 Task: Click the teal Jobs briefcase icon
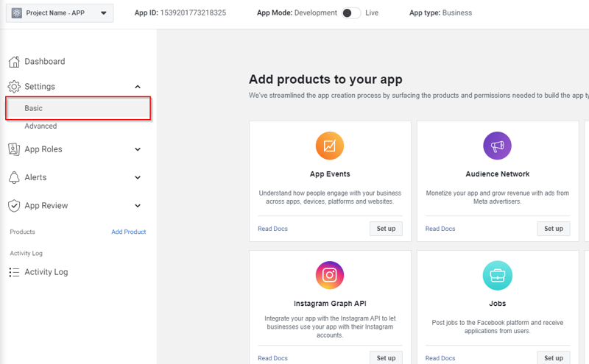click(498, 275)
